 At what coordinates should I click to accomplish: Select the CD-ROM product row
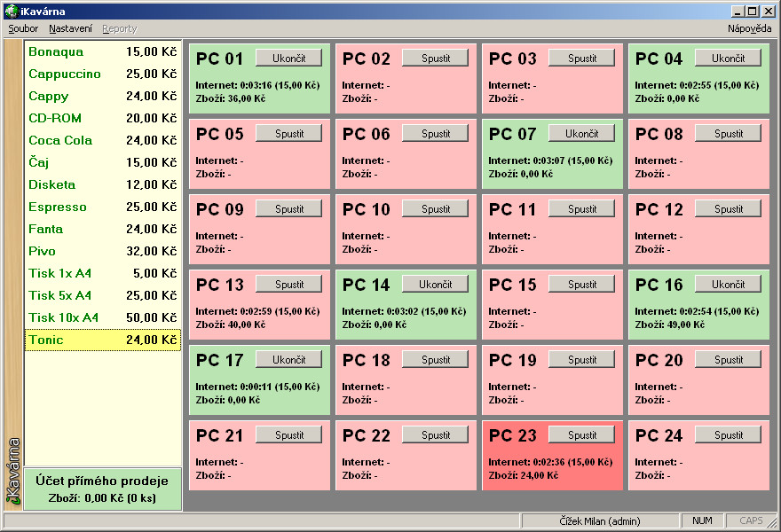pyautogui.click(x=103, y=118)
